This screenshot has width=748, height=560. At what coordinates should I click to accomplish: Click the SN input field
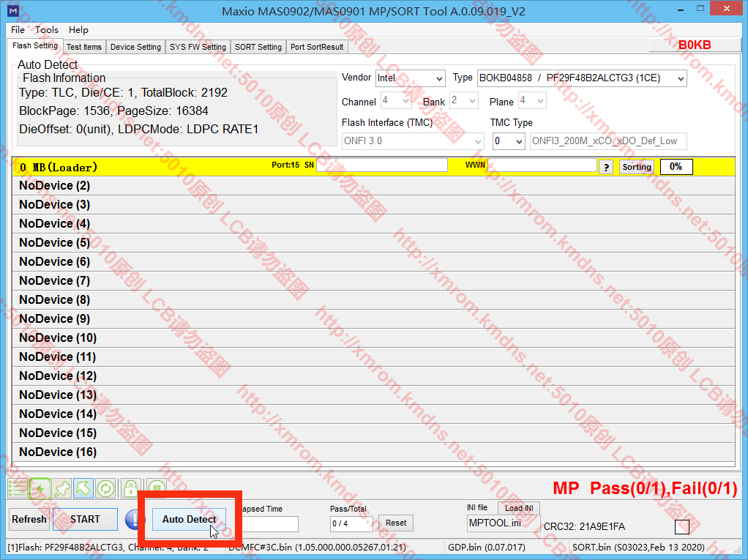click(381, 166)
